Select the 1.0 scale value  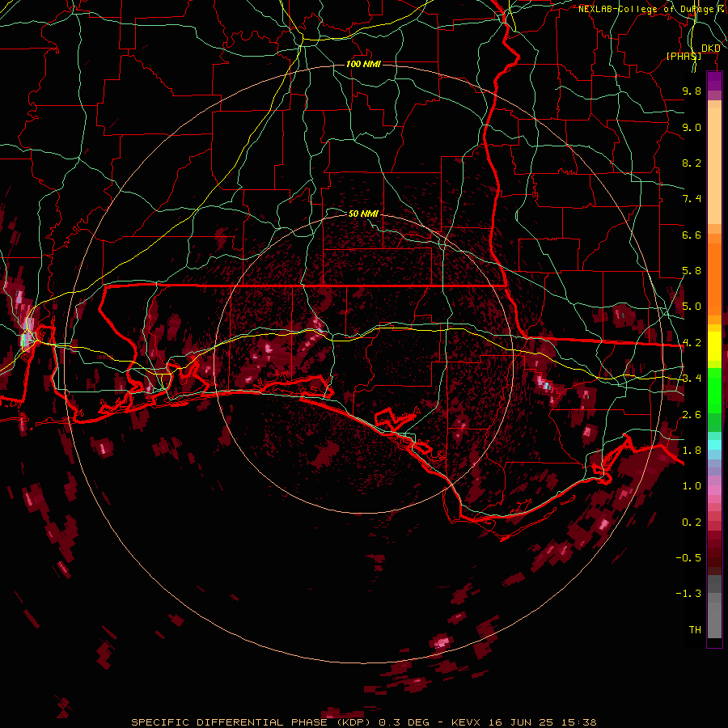pos(692,486)
